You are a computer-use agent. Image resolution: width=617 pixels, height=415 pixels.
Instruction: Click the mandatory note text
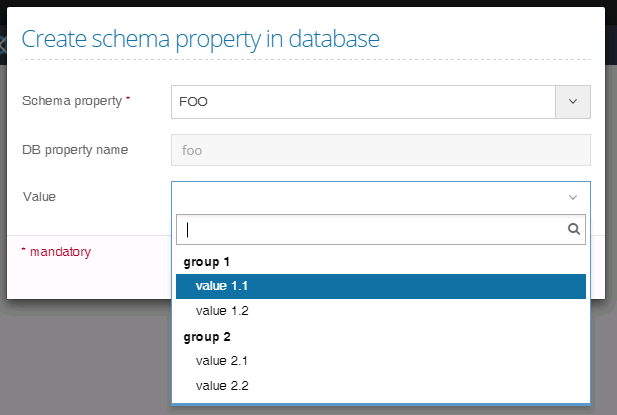[x=58, y=252]
